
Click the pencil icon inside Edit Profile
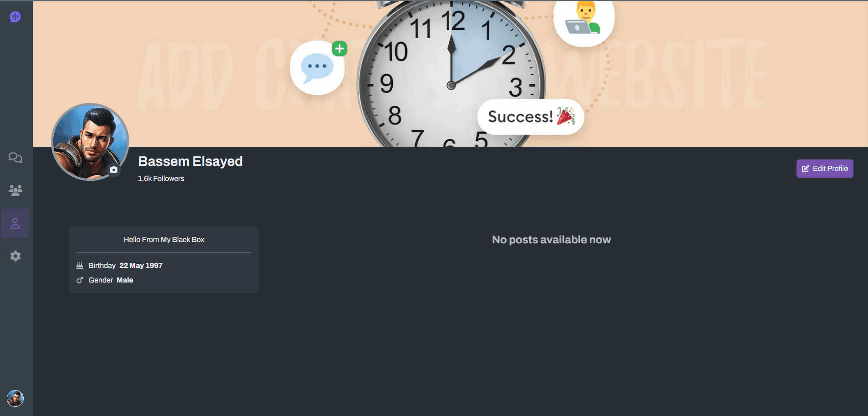805,169
